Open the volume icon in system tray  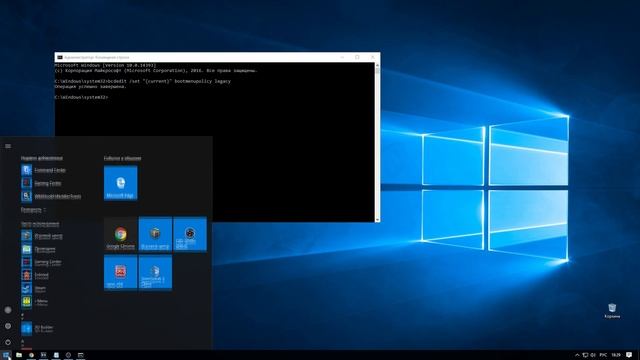pos(593,355)
